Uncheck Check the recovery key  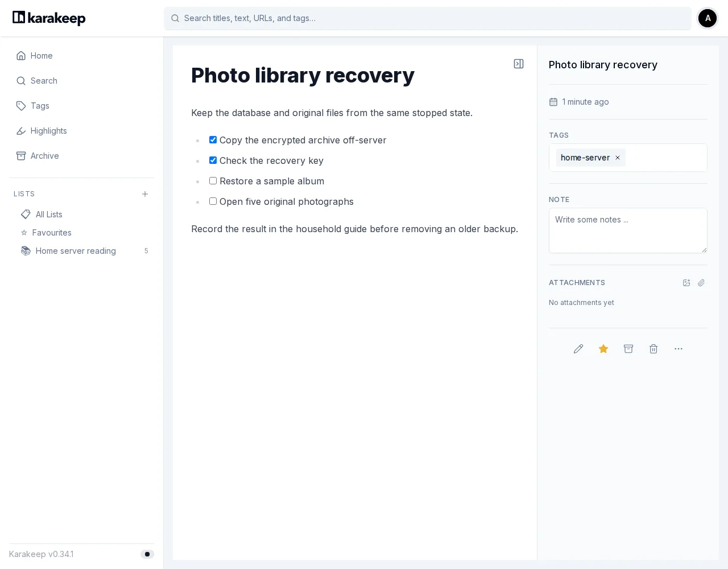213,160
